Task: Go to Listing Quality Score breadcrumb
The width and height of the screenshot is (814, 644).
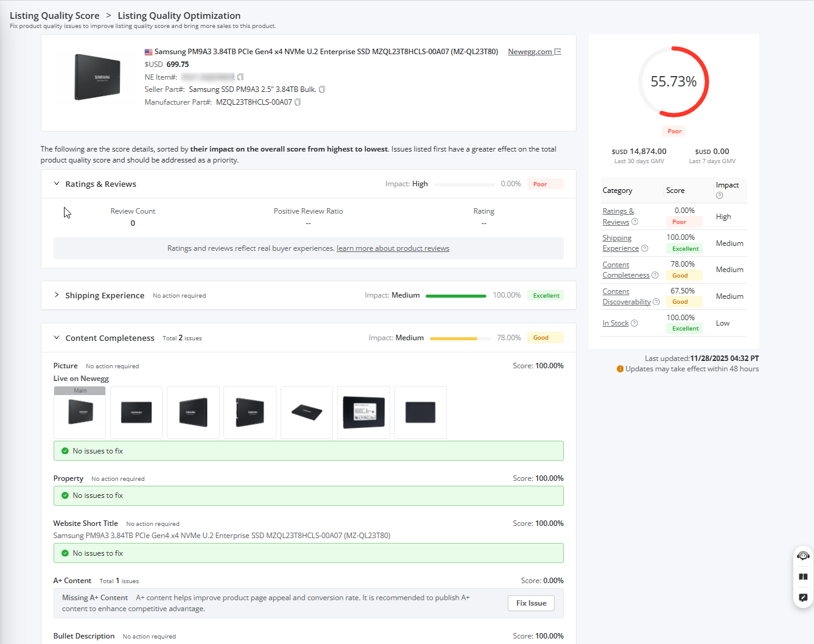Action: click(x=54, y=16)
